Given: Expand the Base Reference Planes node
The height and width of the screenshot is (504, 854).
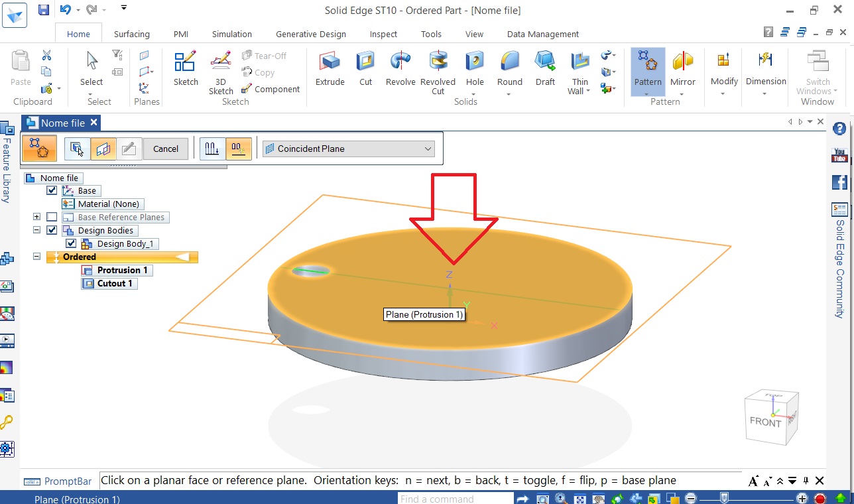Looking at the screenshot, I should pos(36,218).
